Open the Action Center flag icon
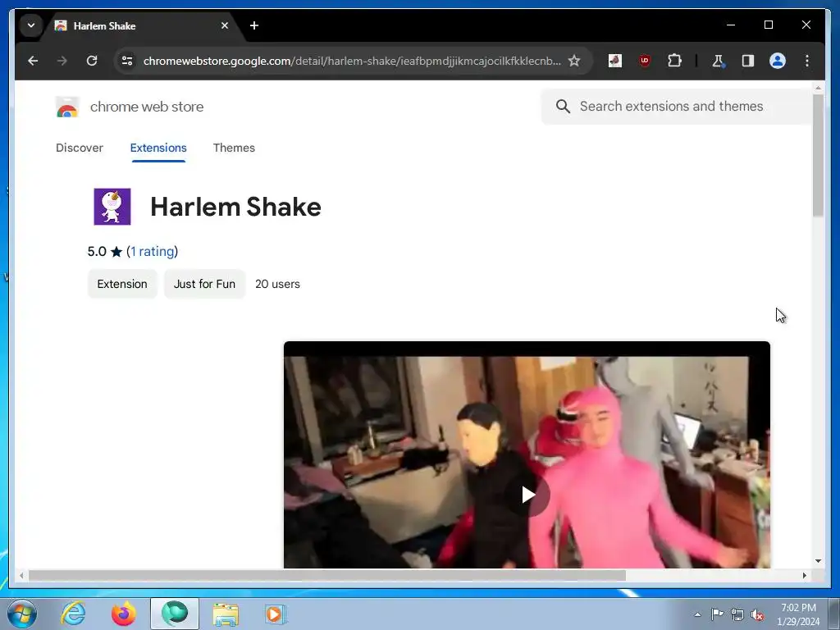Image resolution: width=840 pixels, height=630 pixels. (717, 614)
